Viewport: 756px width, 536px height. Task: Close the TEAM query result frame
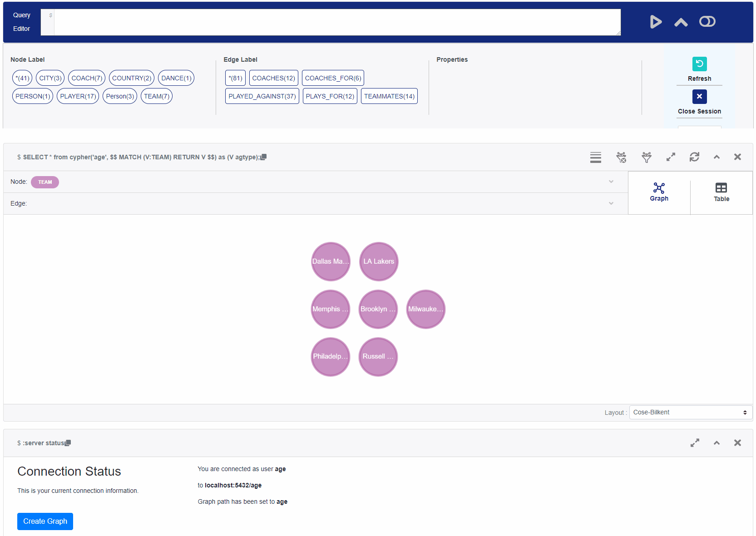737,157
